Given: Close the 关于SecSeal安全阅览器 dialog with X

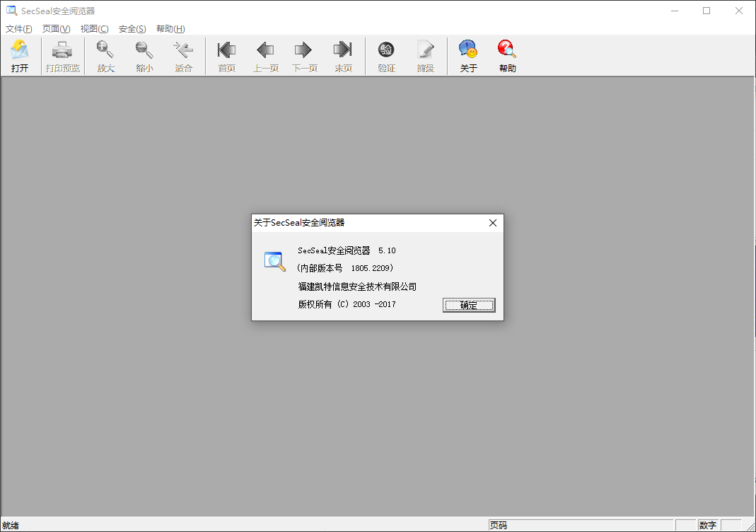Looking at the screenshot, I should (x=493, y=223).
